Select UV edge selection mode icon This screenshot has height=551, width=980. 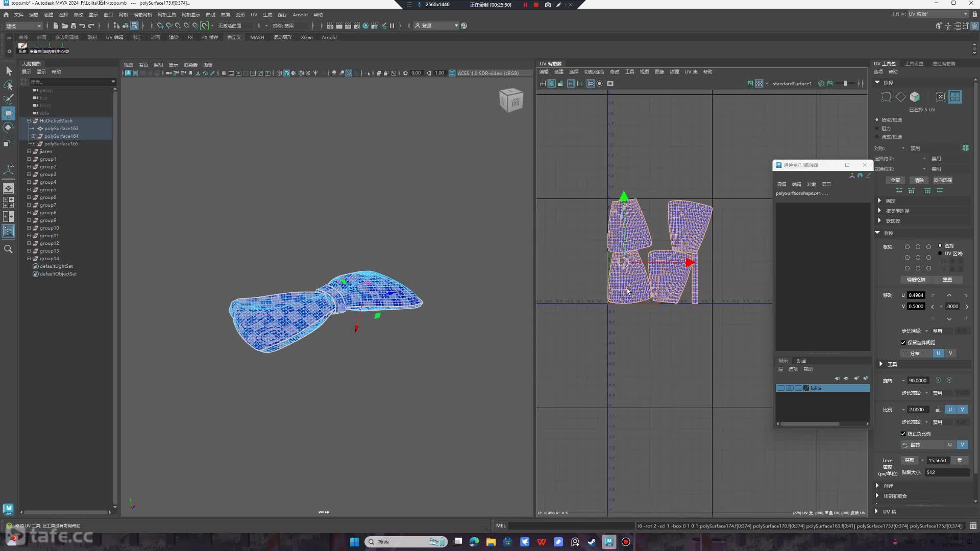point(900,97)
